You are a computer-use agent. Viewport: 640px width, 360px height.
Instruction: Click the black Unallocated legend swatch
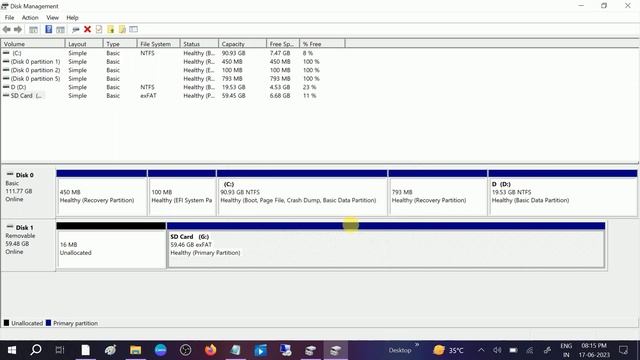pyautogui.click(x=6, y=323)
